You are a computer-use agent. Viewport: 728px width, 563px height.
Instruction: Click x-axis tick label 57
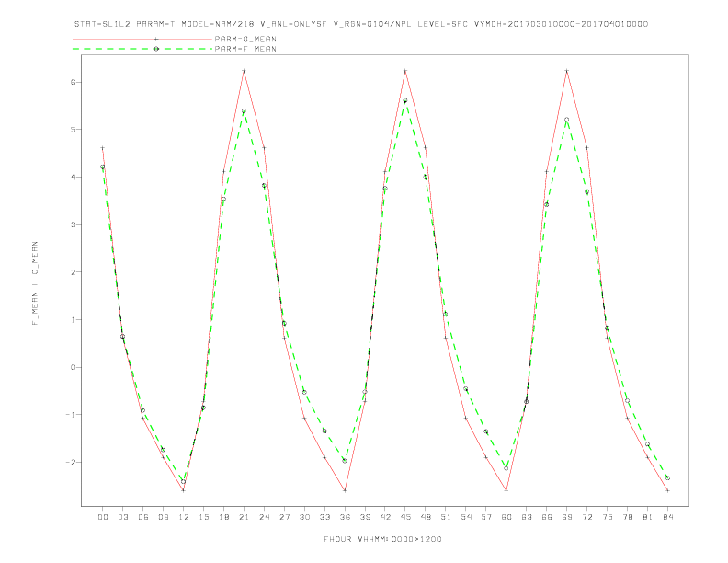(x=486, y=517)
